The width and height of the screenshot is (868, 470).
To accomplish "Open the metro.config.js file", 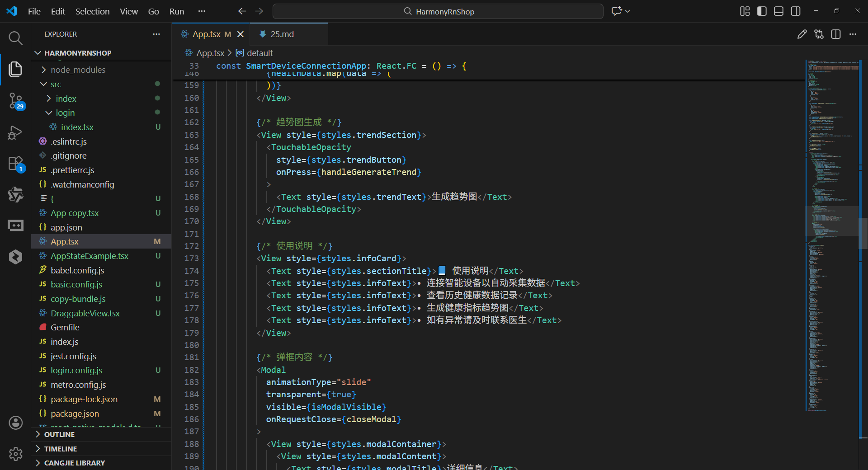I will pos(101,385).
